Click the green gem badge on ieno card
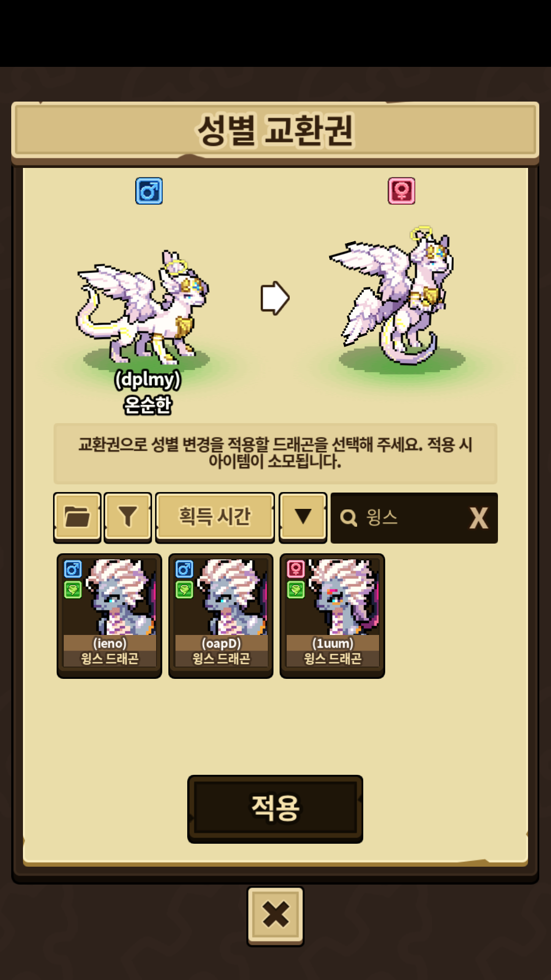The width and height of the screenshot is (551, 980). coord(73,590)
